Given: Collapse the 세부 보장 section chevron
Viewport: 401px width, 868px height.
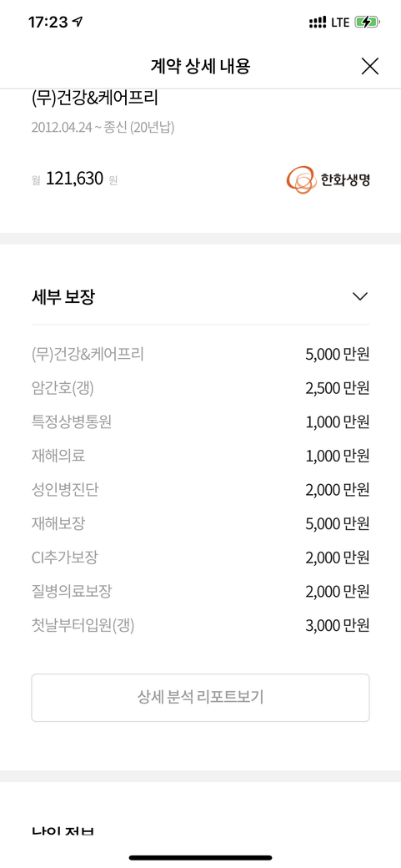Looking at the screenshot, I should click(360, 297).
